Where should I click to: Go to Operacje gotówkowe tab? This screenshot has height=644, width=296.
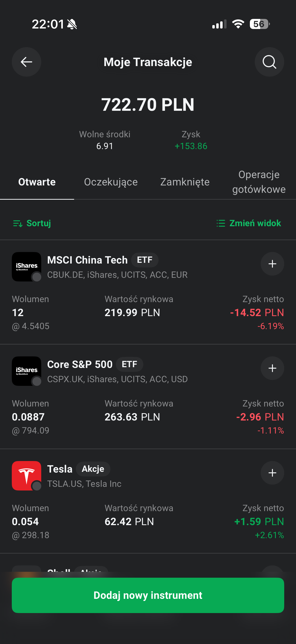tap(259, 182)
